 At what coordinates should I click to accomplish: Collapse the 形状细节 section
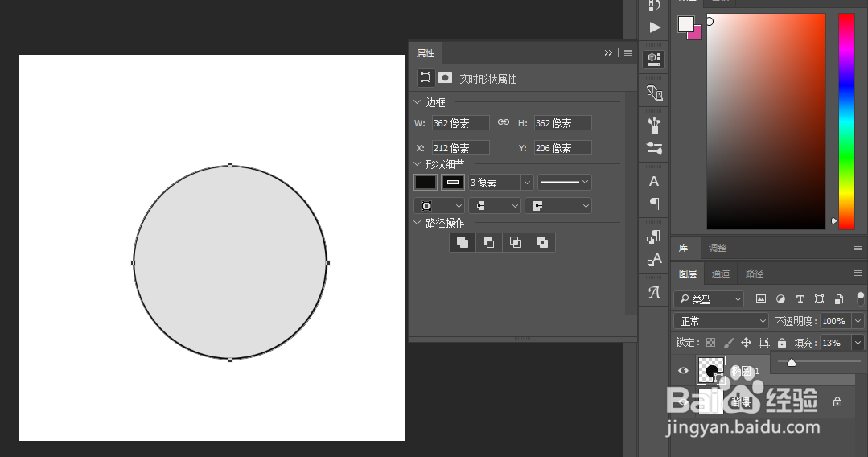(418, 164)
